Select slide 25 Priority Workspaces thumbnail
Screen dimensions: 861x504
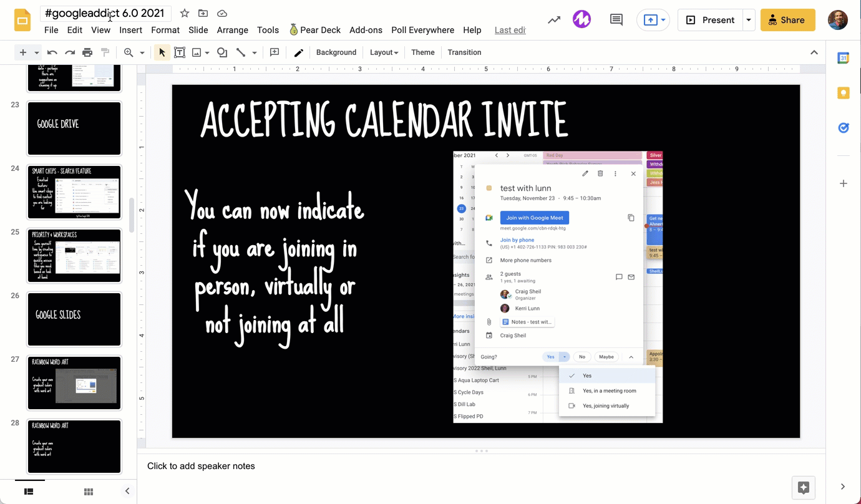click(x=74, y=256)
